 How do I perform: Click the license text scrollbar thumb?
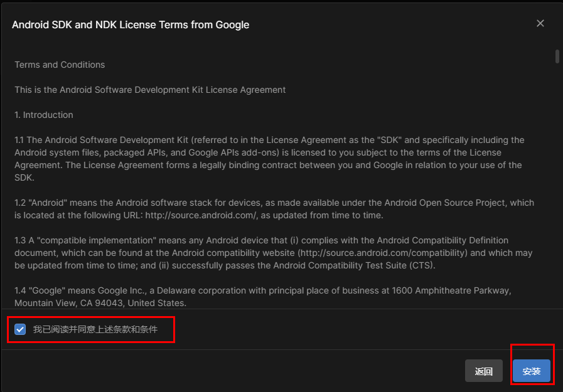point(557,56)
